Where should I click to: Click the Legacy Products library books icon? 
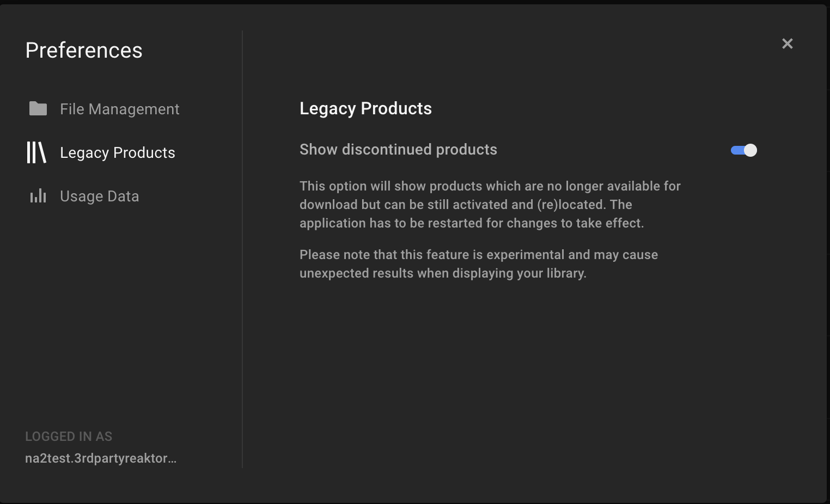36,152
